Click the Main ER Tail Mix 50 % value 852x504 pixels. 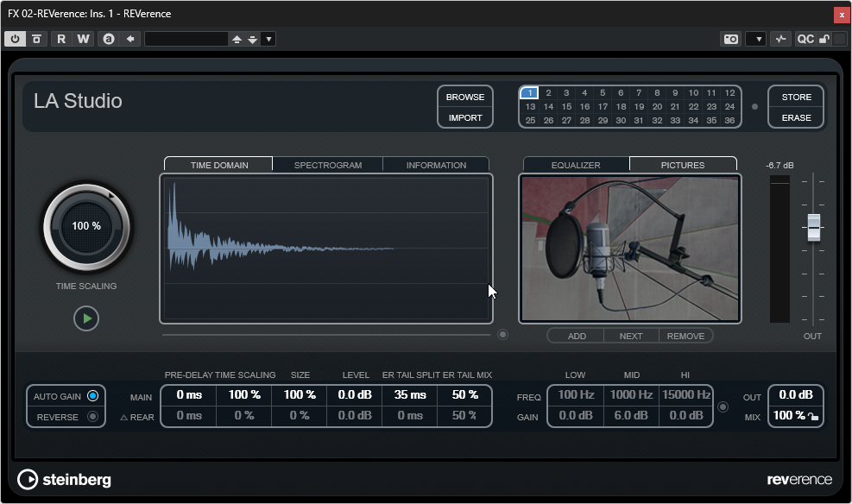tap(464, 395)
